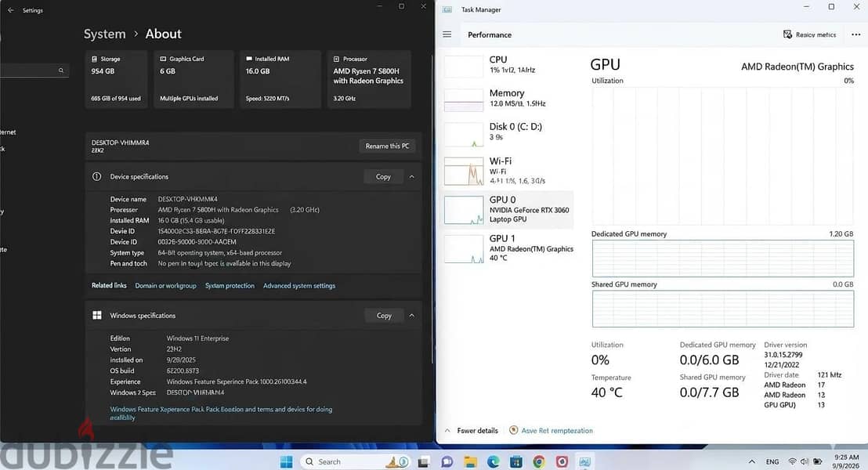
Task: Click the icon next to Task Manager title
Action: [447, 9]
